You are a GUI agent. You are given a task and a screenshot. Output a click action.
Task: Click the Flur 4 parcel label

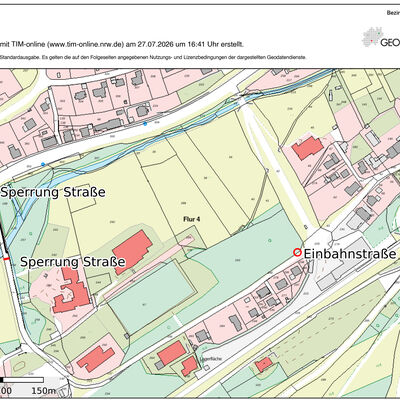[x=192, y=219]
